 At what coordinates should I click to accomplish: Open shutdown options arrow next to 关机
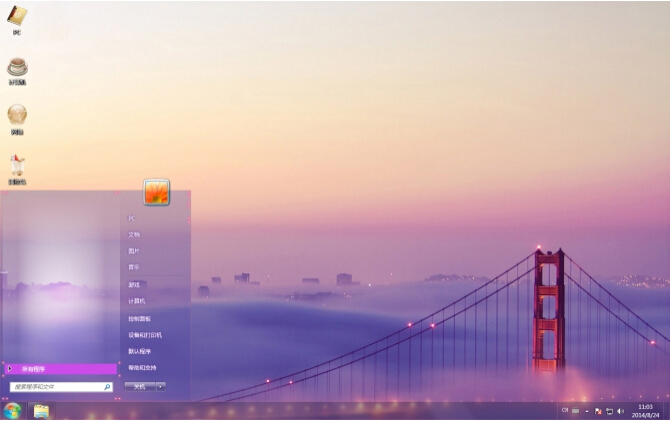[x=161, y=386]
